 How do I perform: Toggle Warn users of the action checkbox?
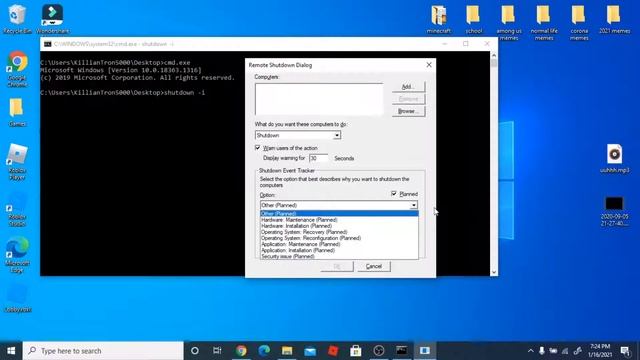click(x=258, y=148)
